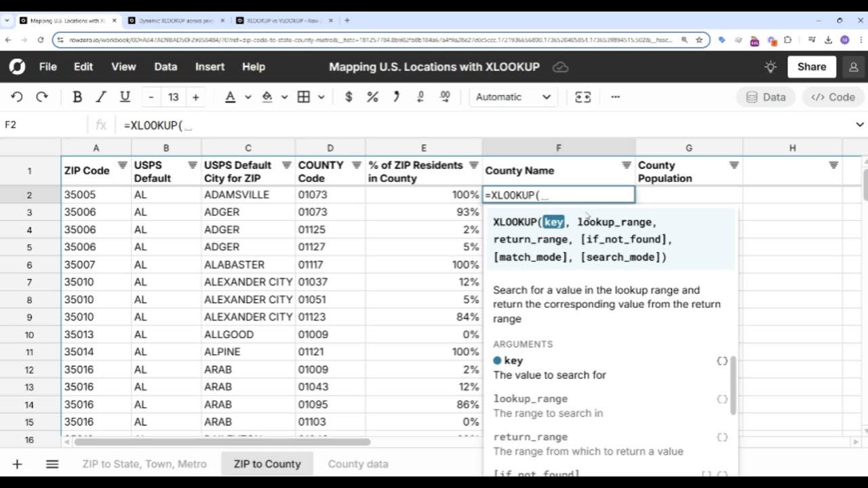Open a new browser tab
The width and height of the screenshot is (868, 488).
pos(347,20)
